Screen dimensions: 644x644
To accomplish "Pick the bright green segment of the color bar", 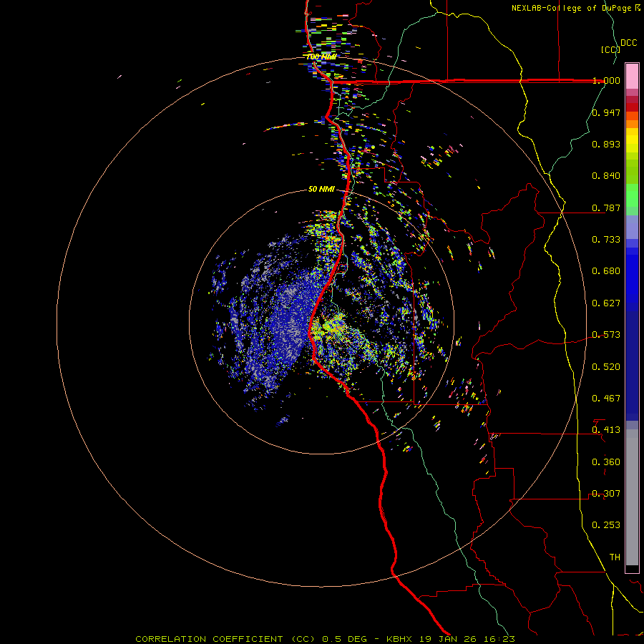I will tap(632, 195).
